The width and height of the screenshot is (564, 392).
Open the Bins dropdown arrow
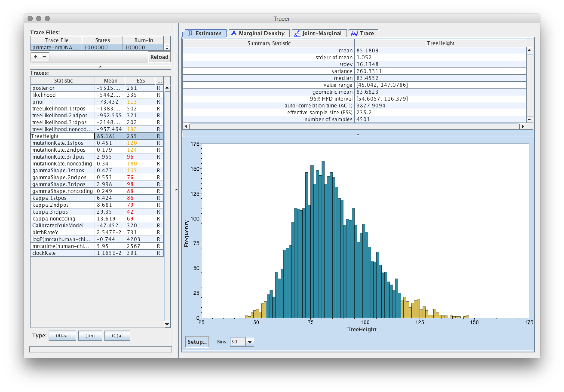[x=250, y=342]
